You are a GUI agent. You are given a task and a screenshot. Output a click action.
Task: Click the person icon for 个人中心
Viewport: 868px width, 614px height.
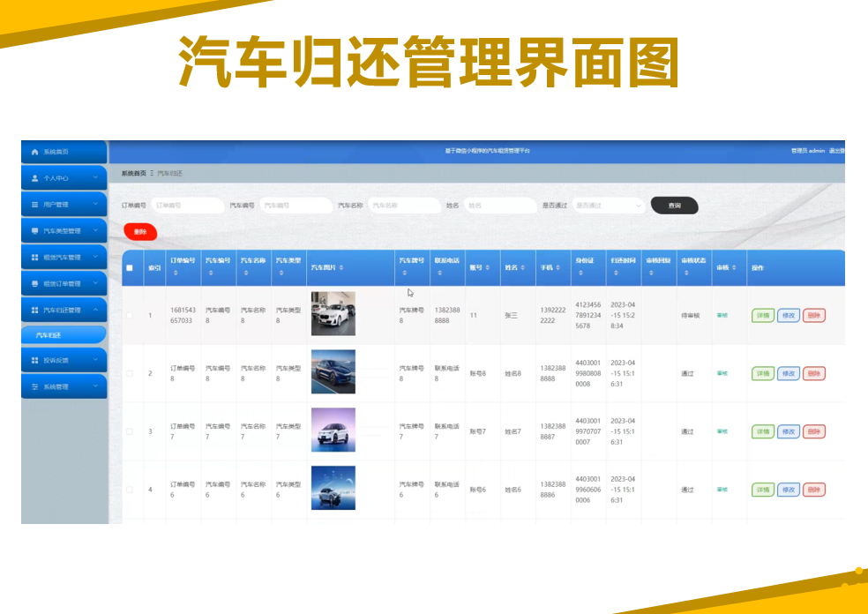pyautogui.click(x=35, y=178)
